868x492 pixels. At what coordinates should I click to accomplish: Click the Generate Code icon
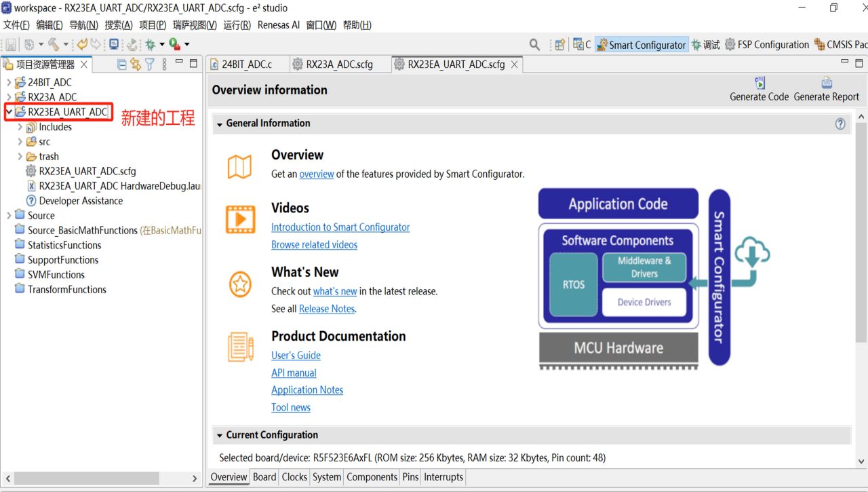[x=759, y=83]
